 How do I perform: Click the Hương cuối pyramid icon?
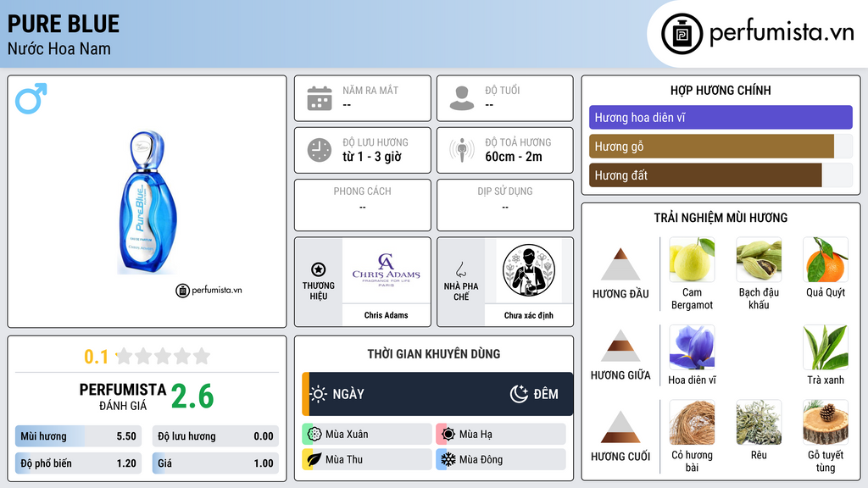pyautogui.click(x=620, y=427)
